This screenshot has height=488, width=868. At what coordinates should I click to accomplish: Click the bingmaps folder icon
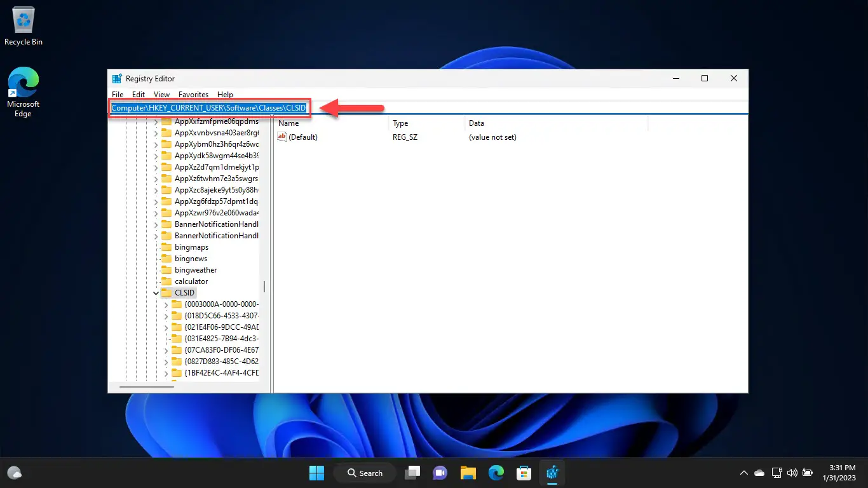pyautogui.click(x=166, y=247)
